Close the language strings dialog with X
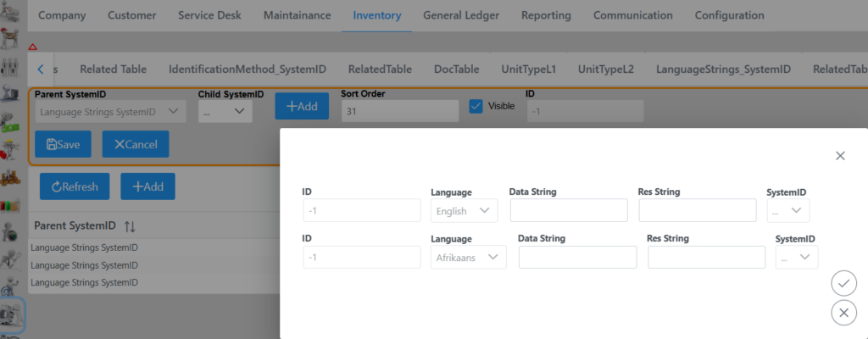Viewport: 868px width, 339px height. 840,156
